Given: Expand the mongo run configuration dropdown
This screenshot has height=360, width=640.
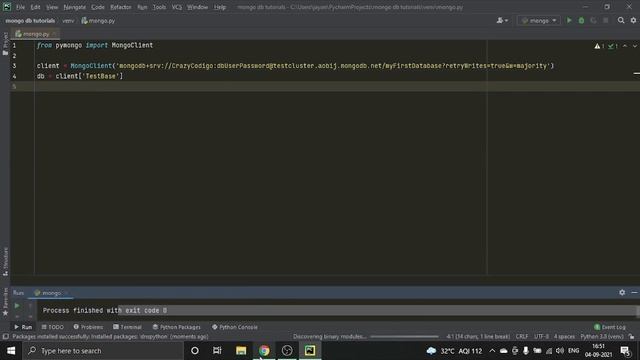Looking at the screenshot, I should [x=538, y=20].
